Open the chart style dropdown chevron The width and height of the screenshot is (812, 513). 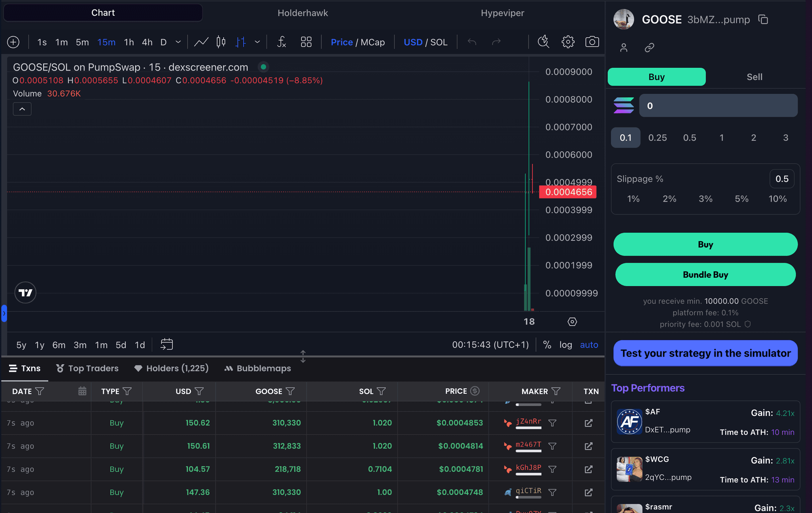[257, 42]
